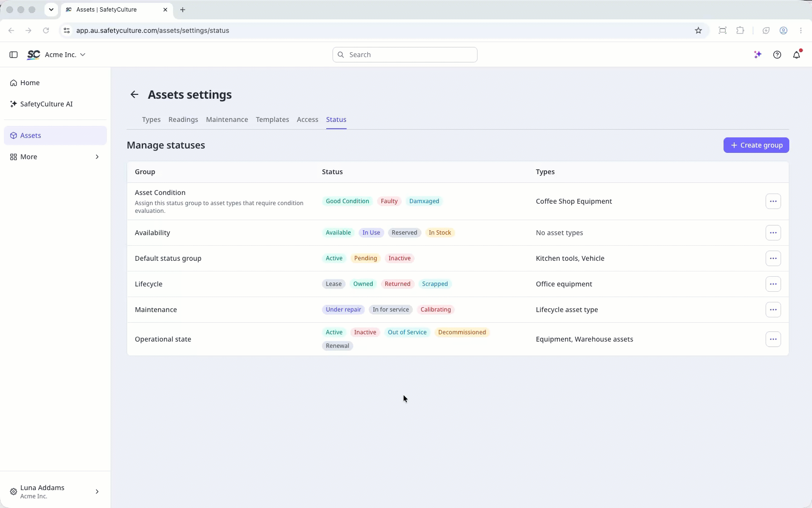The image size is (812, 508).
Task: Switch to the Templates tab
Action: tap(273, 120)
